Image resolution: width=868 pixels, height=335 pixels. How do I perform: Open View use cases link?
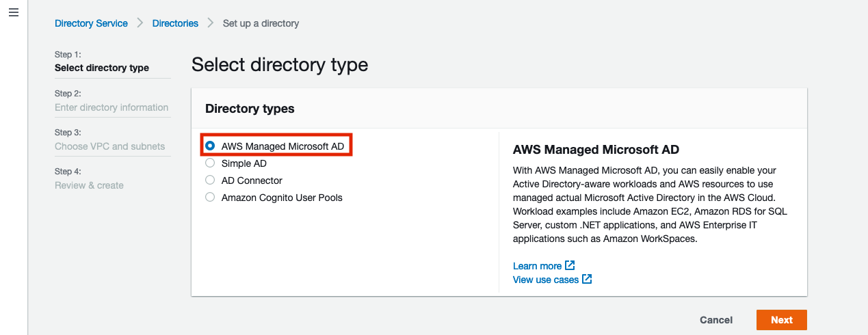tap(546, 280)
